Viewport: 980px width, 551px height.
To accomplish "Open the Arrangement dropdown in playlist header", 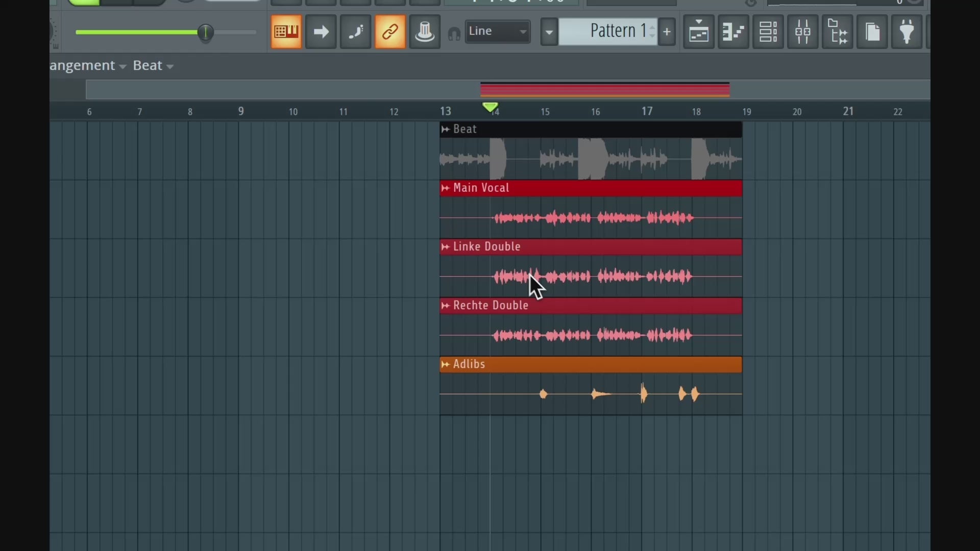I will 88,66.
